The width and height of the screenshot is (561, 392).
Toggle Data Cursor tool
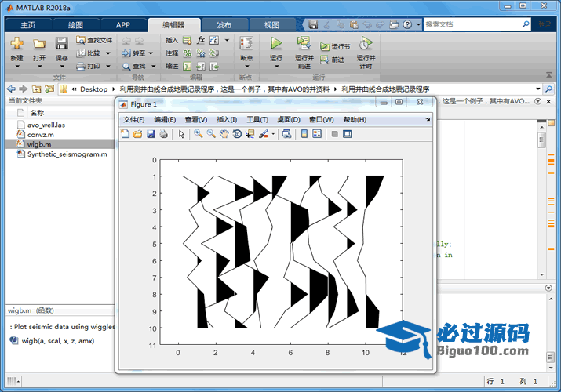(250, 134)
